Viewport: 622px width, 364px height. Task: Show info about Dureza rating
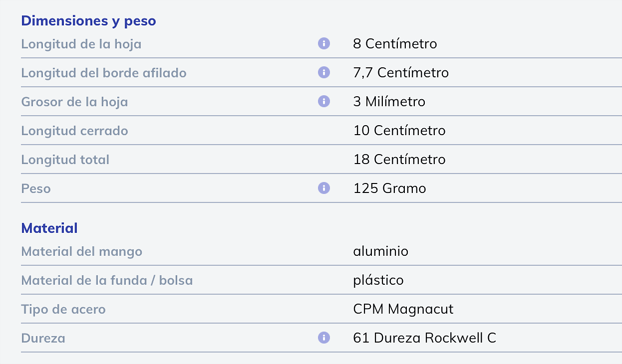pyautogui.click(x=324, y=338)
